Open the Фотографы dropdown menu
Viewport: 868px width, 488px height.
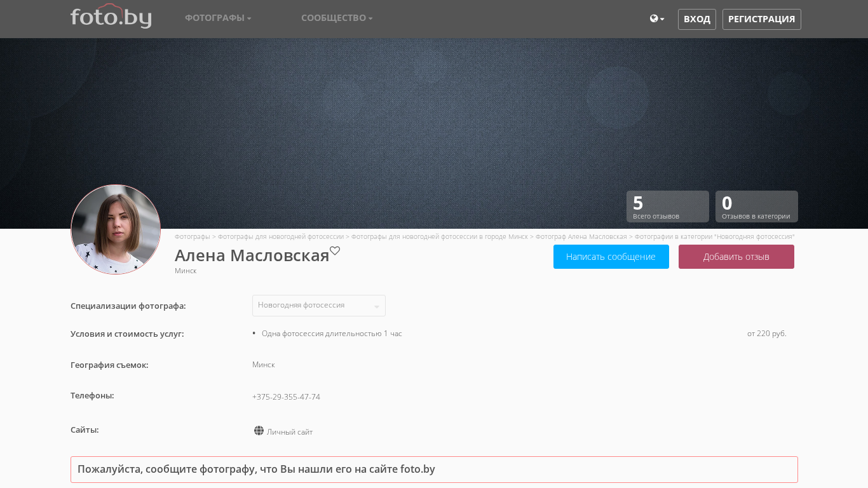point(218,18)
